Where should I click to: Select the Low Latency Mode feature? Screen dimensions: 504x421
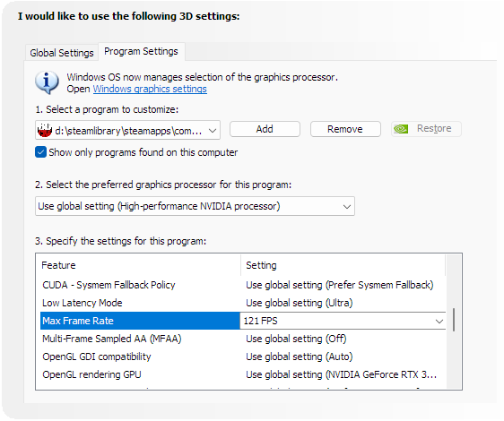(83, 303)
